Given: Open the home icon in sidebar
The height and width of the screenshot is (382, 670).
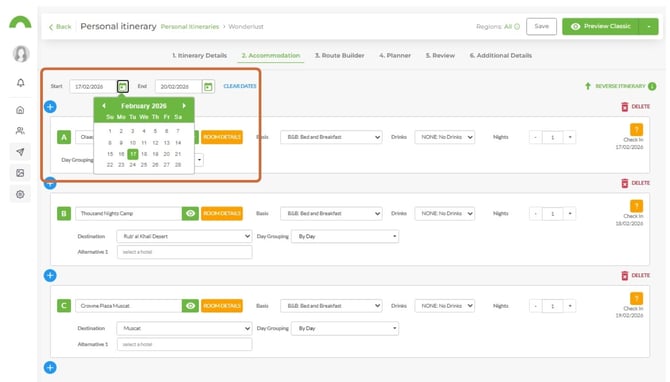Looking at the screenshot, I should pos(20,110).
